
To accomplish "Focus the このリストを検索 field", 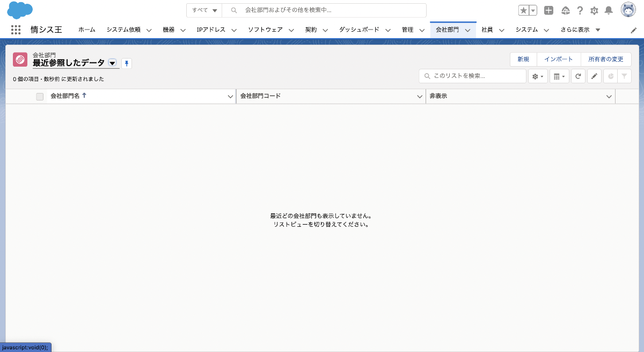I will point(473,76).
